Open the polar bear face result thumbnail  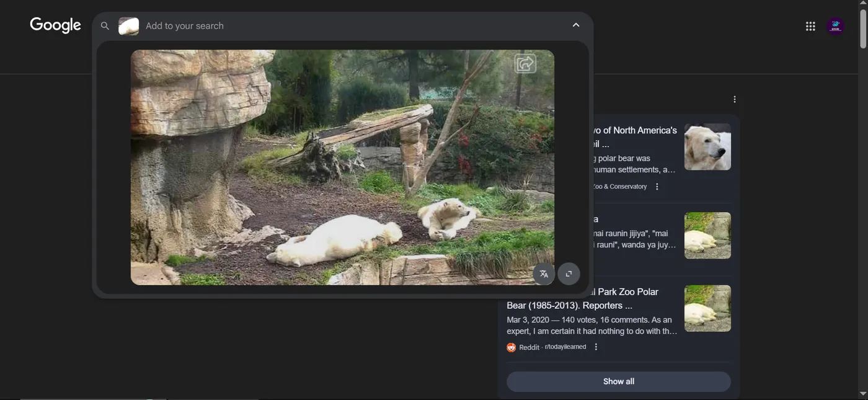707,147
